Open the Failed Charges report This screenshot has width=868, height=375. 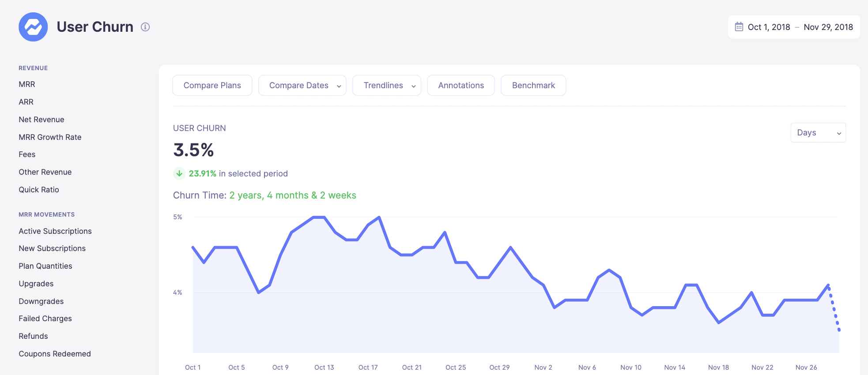(45, 319)
